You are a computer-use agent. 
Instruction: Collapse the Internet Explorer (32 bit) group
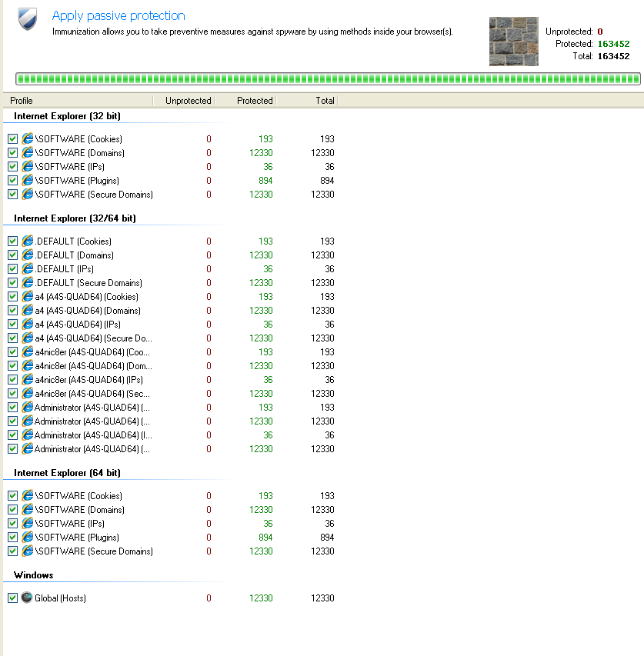67,116
